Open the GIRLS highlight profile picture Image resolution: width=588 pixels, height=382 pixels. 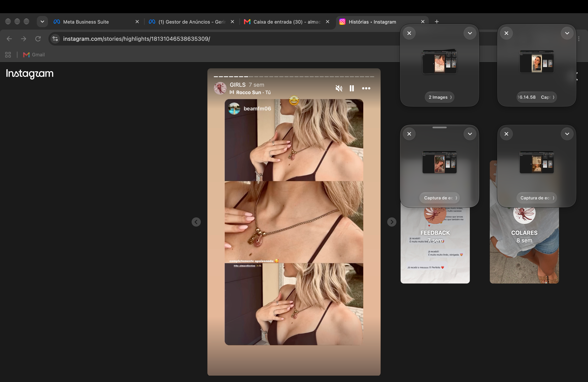tap(220, 88)
